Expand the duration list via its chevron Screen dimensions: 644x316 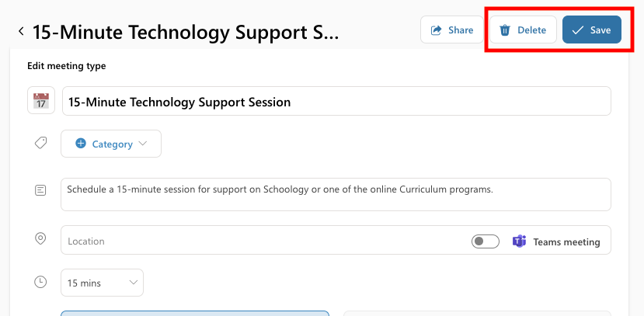tap(134, 283)
